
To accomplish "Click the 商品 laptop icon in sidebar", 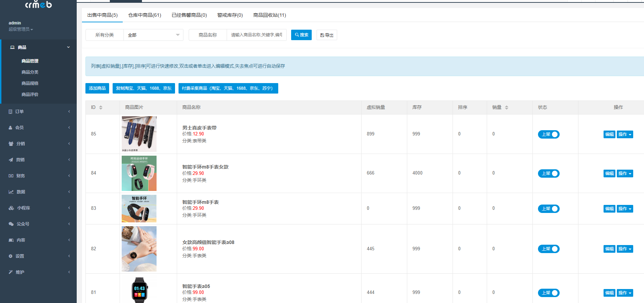I will 12,47.
